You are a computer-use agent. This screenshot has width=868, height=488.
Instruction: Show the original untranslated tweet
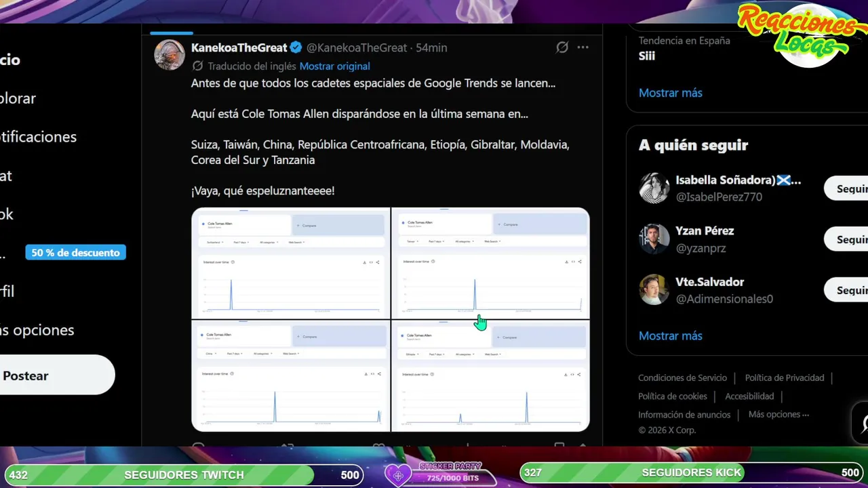(335, 66)
